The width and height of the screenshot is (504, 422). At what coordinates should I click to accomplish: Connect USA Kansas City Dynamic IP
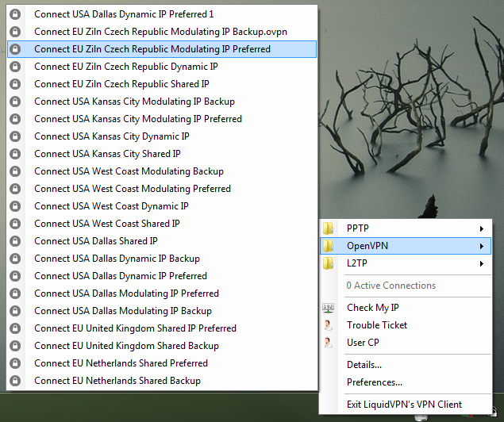click(x=162, y=136)
